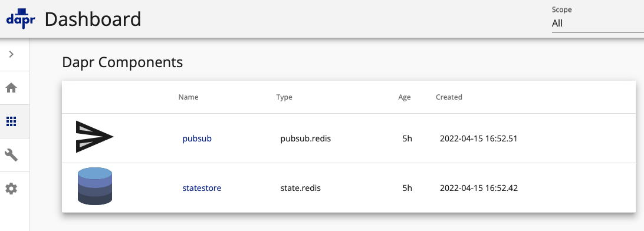Open the Scope dropdown showing All
644x231 pixels.
tap(597, 24)
